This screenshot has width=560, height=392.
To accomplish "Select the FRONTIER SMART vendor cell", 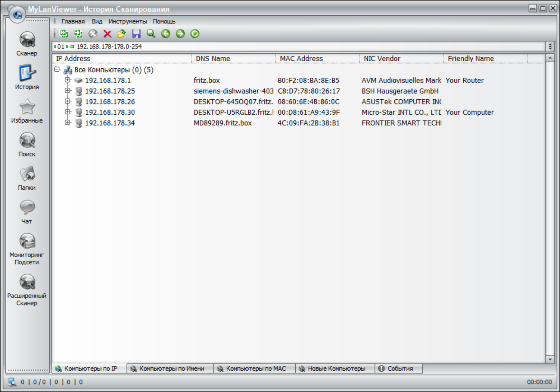I will [x=401, y=123].
